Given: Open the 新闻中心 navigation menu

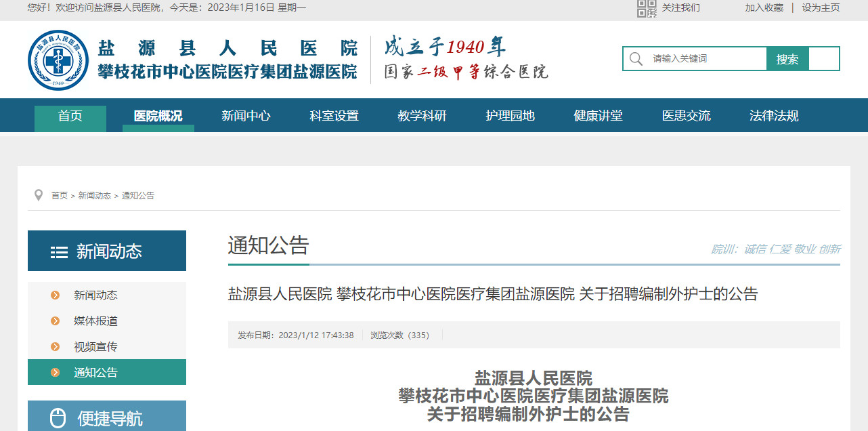Looking at the screenshot, I should tap(246, 116).
